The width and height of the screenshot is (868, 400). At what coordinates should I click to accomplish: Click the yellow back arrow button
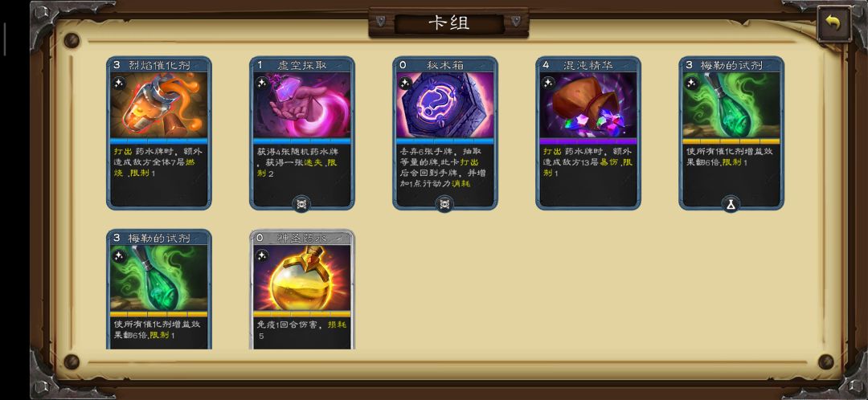(x=833, y=23)
